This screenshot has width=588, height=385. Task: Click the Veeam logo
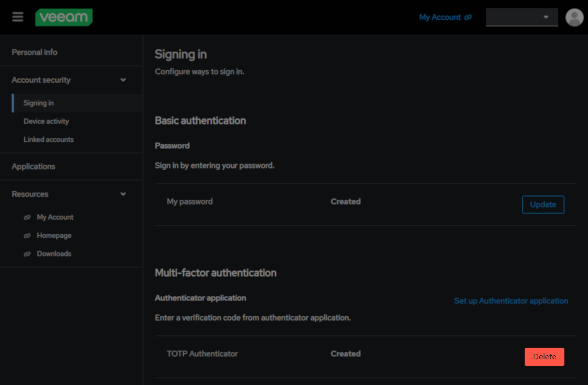pos(64,17)
